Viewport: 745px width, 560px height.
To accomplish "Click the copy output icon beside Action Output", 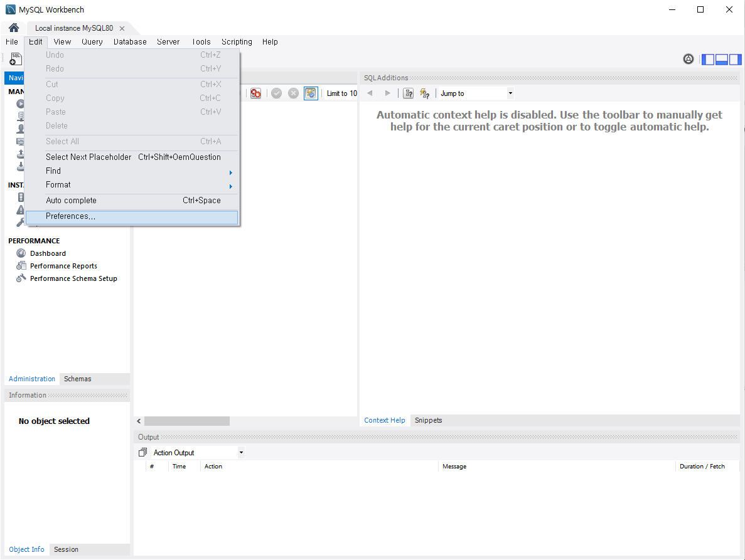I will (142, 452).
